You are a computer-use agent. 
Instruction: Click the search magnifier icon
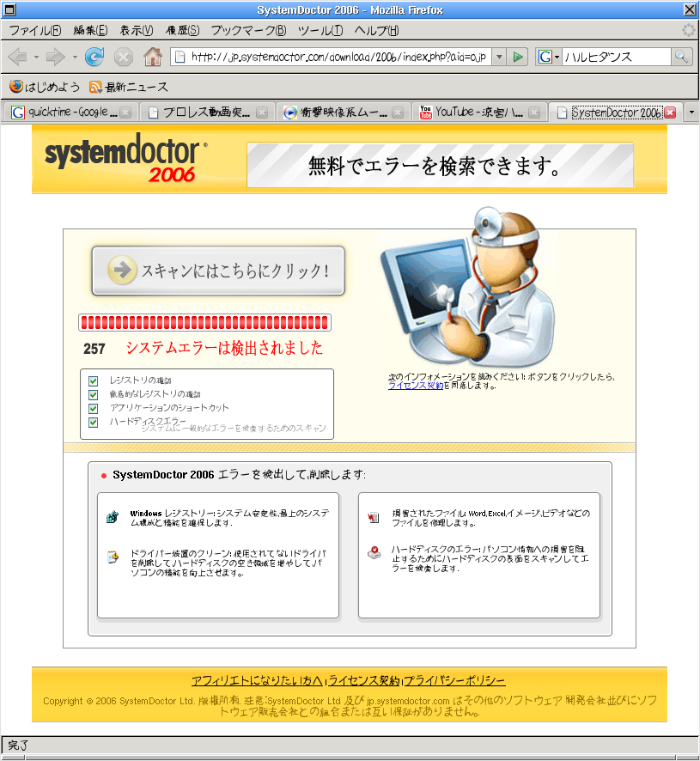click(681, 57)
